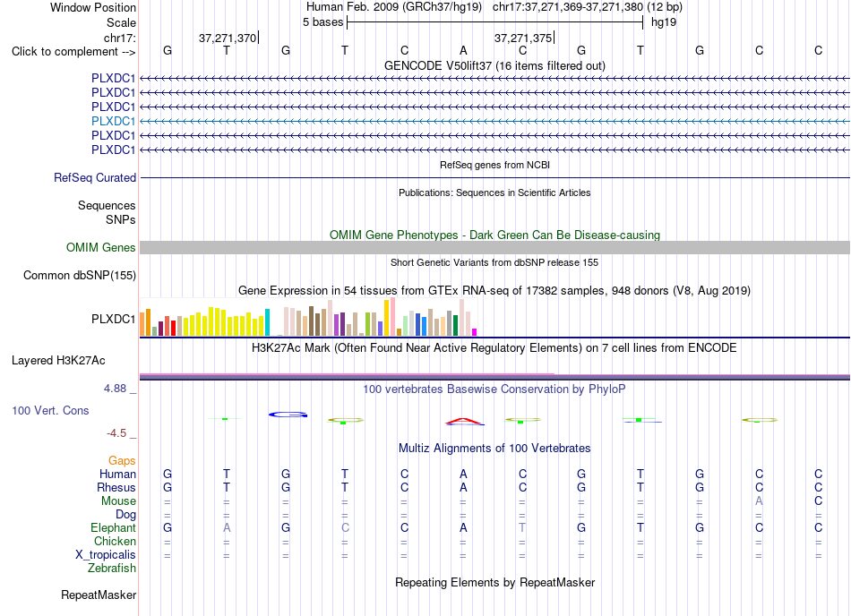
Task: Click the 100 Vert. Cons track label
Action: pos(50,410)
